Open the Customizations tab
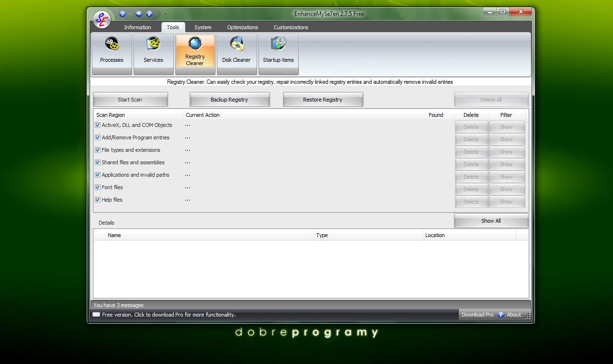613x364 pixels. [291, 27]
